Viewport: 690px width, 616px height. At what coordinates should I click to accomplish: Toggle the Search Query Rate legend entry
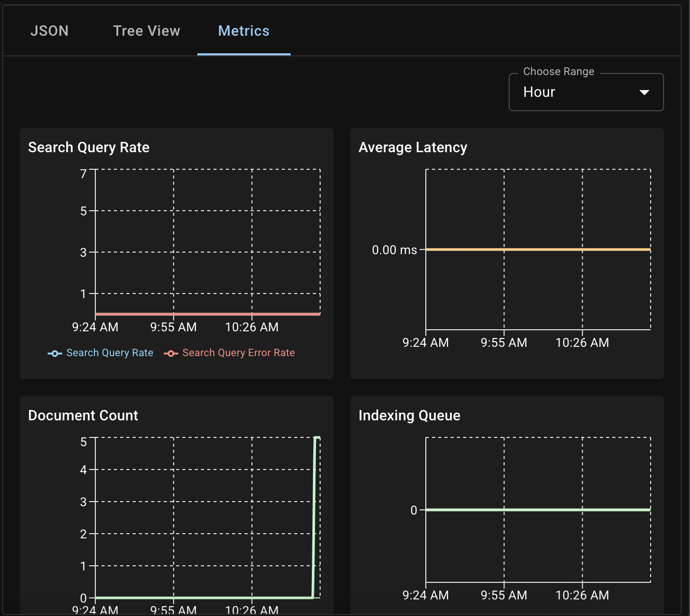point(110,353)
